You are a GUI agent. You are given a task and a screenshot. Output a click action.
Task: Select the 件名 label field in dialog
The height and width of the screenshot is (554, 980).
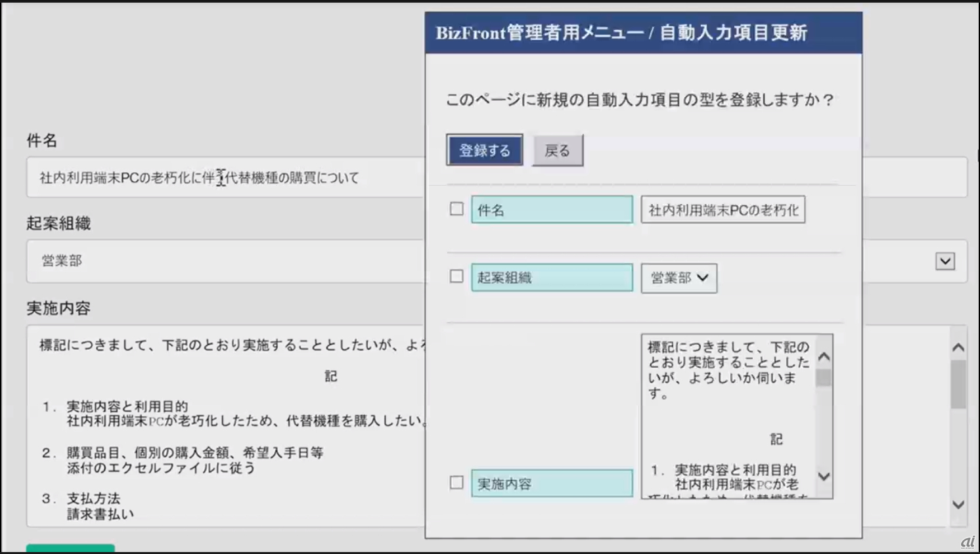click(x=552, y=209)
